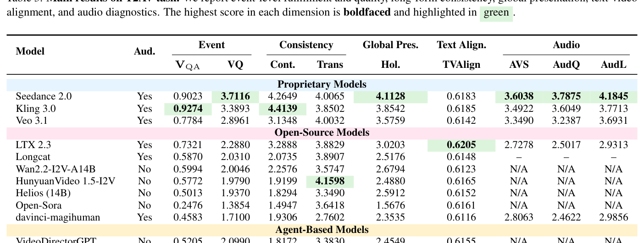Click the value 0.5870 for Longcat
644x243 pixels.
tap(188, 157)
